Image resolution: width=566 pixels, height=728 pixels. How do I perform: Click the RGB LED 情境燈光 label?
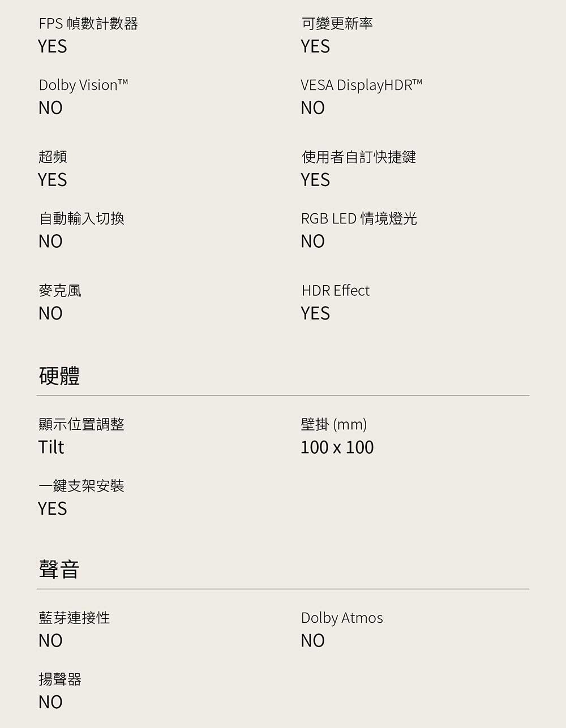click(x=359, y=218)
